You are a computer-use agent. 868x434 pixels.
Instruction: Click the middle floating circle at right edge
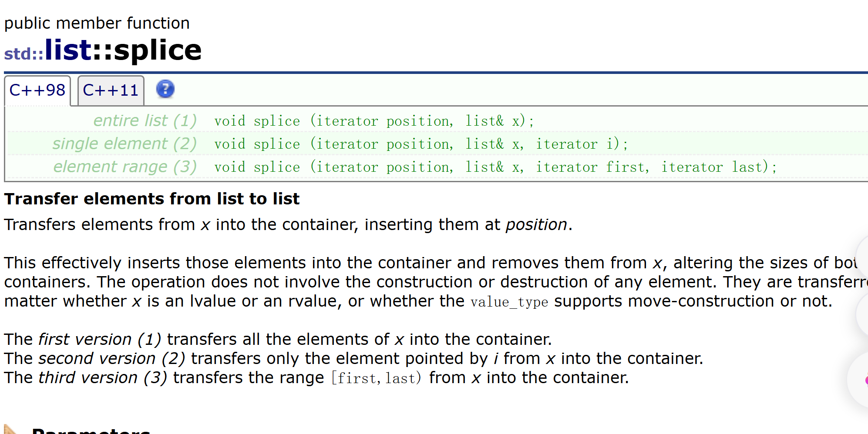pyautogui.click(x=862, y=314)
